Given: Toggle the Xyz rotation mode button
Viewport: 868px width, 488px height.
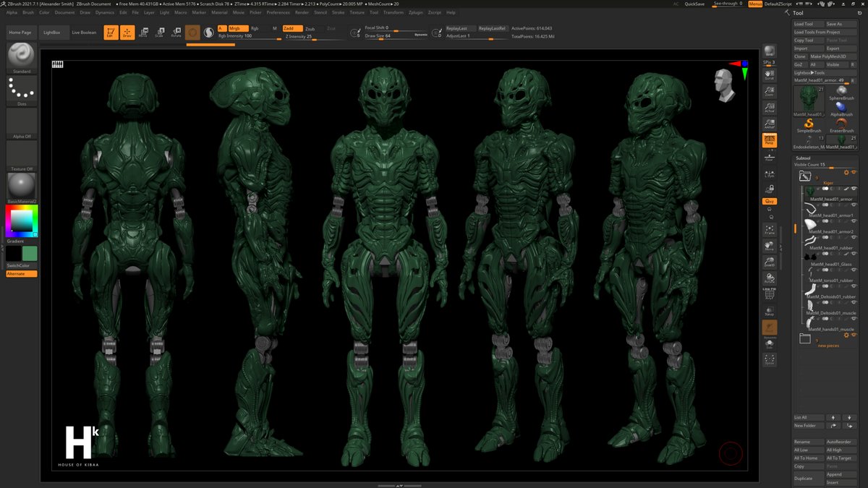Looking at the screenshot, I should click(770, 201).
